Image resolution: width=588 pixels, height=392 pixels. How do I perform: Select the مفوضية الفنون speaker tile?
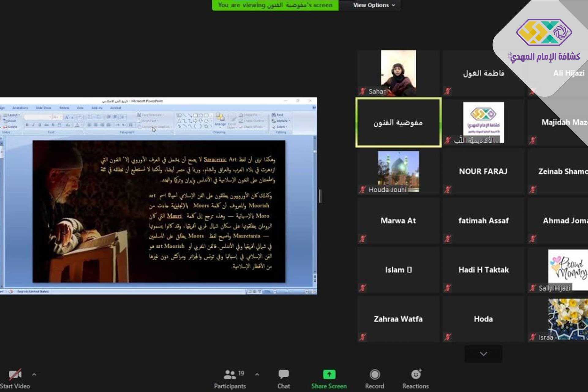(398, 123)
